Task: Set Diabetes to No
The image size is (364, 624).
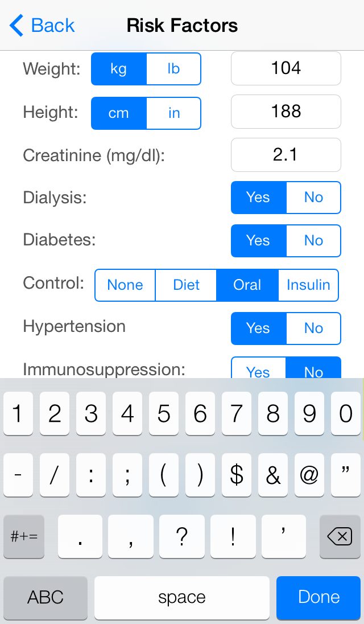Action: coord(313,240)
